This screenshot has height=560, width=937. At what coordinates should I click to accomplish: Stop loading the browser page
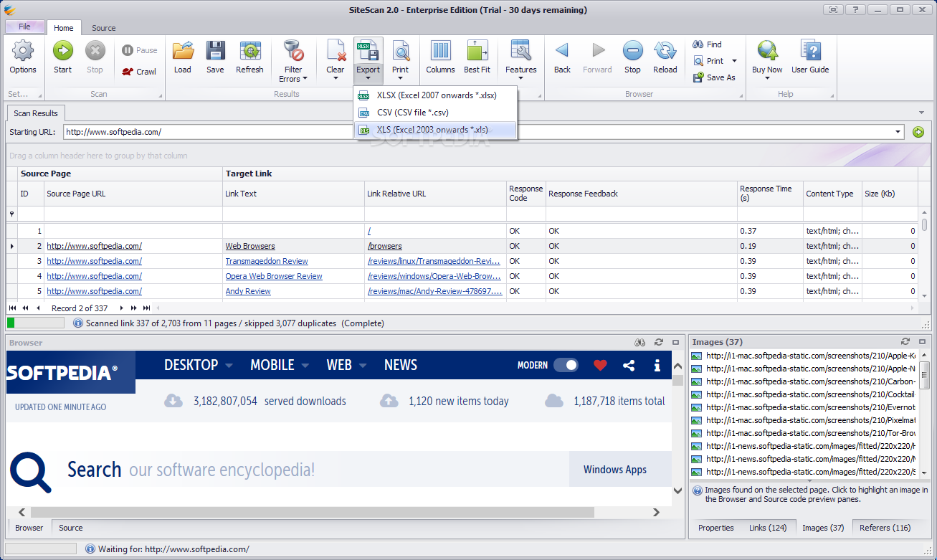click(x=632, y=57)
